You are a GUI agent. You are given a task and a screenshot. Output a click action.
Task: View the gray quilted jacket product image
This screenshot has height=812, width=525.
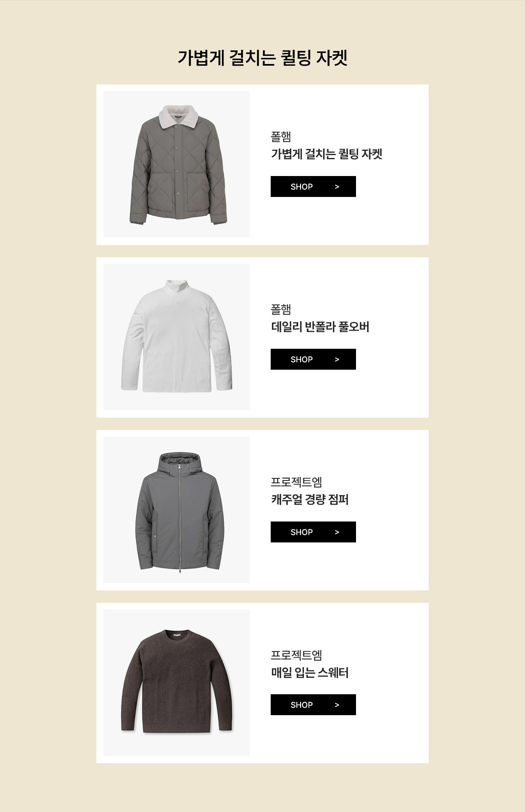(176, 164)
